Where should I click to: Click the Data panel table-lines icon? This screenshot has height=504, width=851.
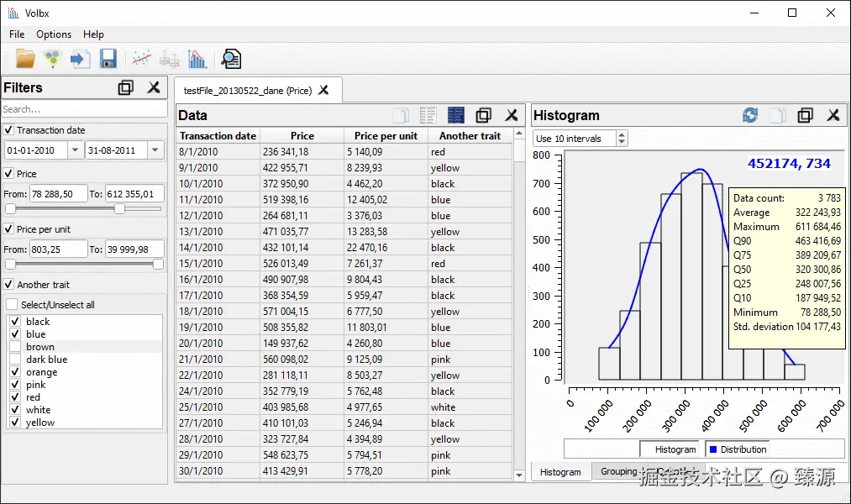pos(428,115)
